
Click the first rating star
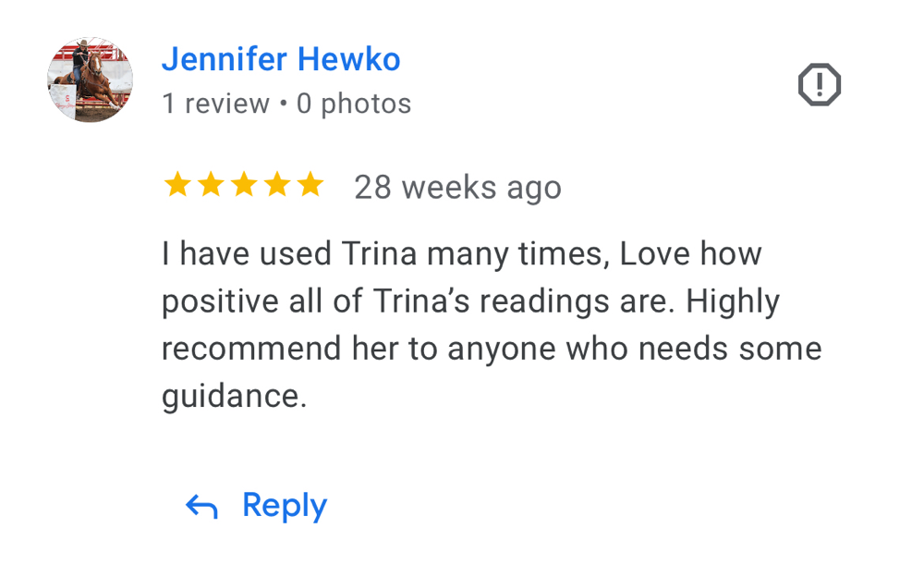[x=176, y=186]
